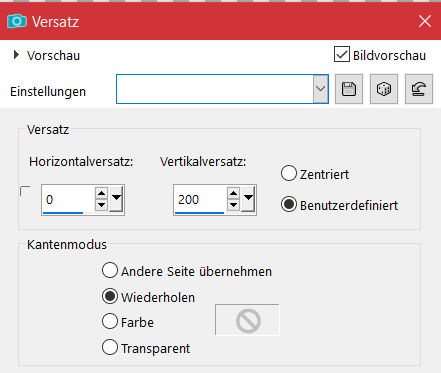Close the Versatz dialog window
Viewport: 441px width, 373px height.
[425, 22]
